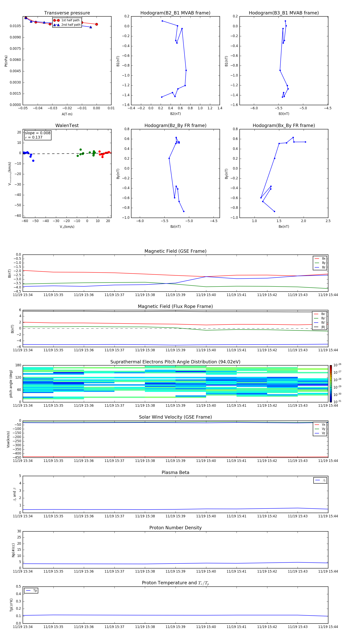Screen dimensions: 351x644
Task: Click the rightmost point of Bx_By hodogram
Action: 305,142
